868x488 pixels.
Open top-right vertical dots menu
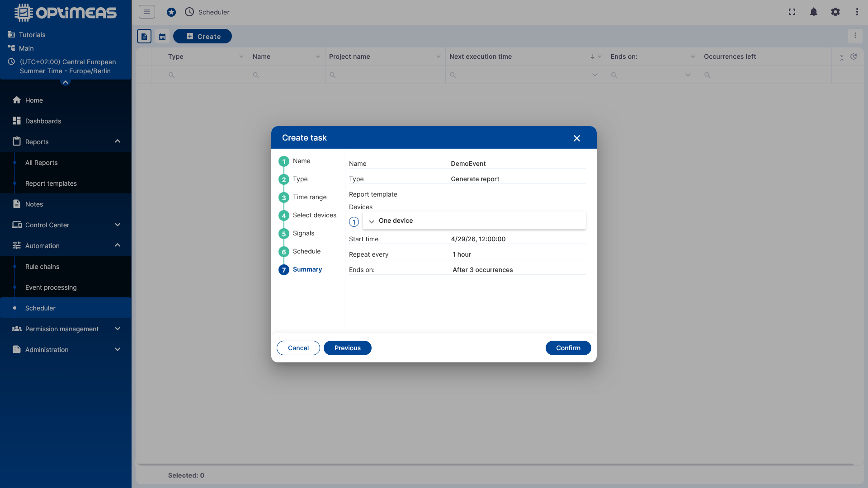857,12
